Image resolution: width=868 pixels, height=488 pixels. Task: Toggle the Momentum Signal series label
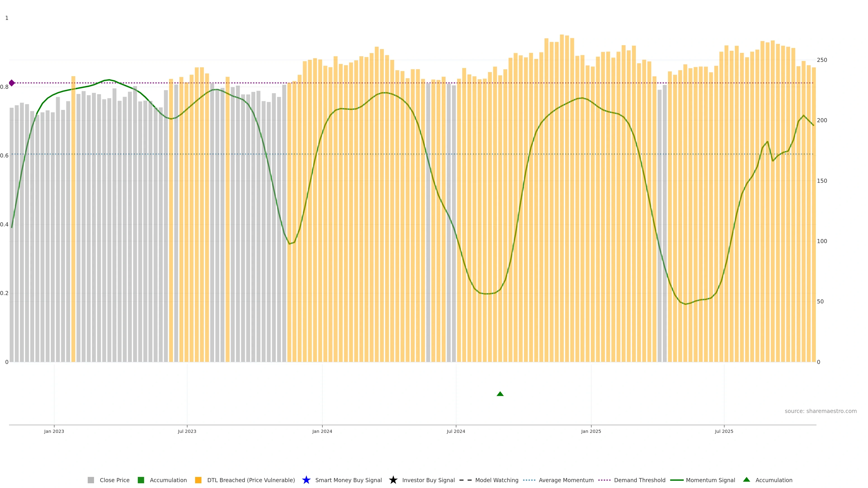pyautogui.click(x=710, y=480)
